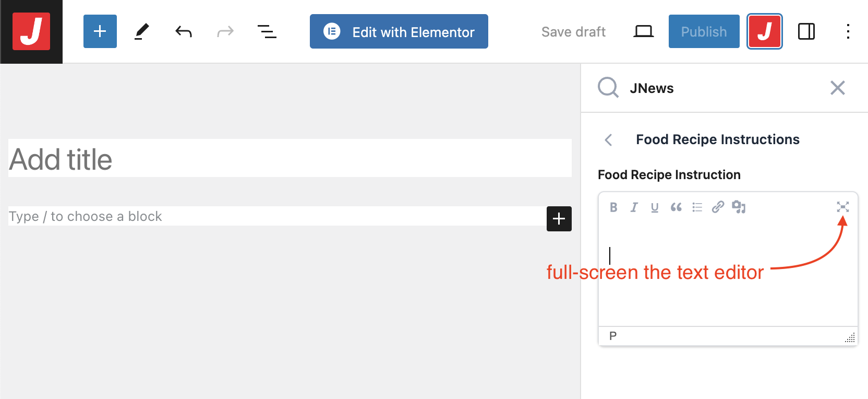
Task: Toggle the Settings sidebar panel
Action: tap(806, 31)
